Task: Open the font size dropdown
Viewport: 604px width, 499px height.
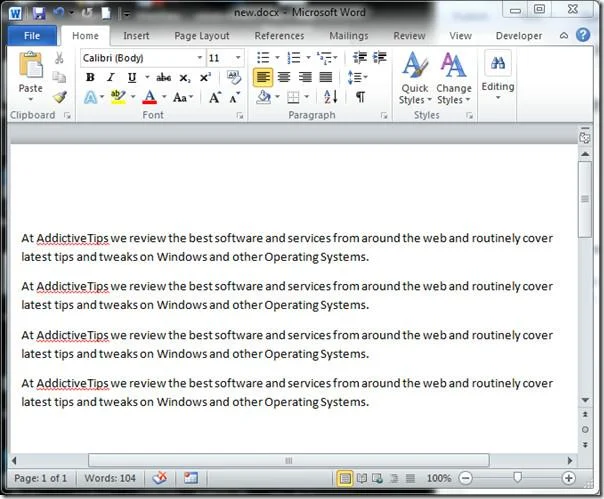Action: pyautogui.click(x=238, y=58)
